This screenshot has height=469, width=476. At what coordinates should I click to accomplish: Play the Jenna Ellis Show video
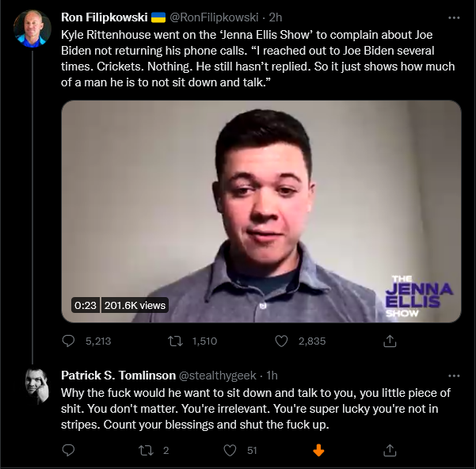click(261, 212)
